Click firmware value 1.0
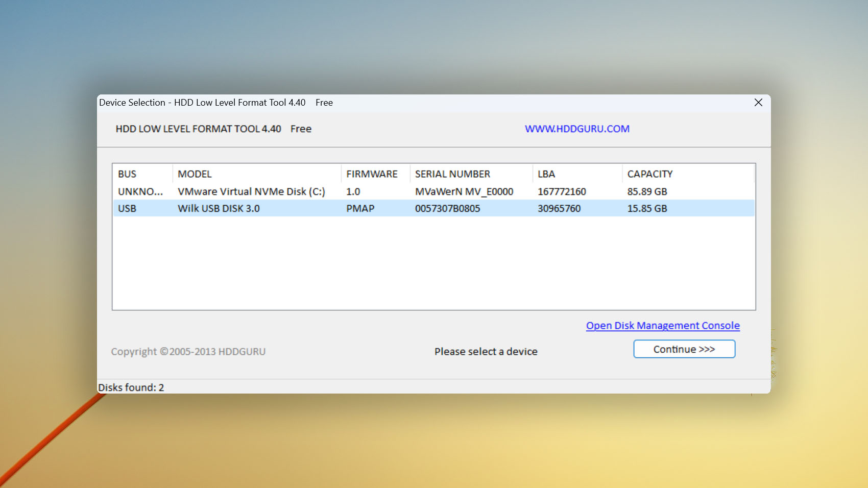The image size is (868, 488). click(x=353, y=191)
